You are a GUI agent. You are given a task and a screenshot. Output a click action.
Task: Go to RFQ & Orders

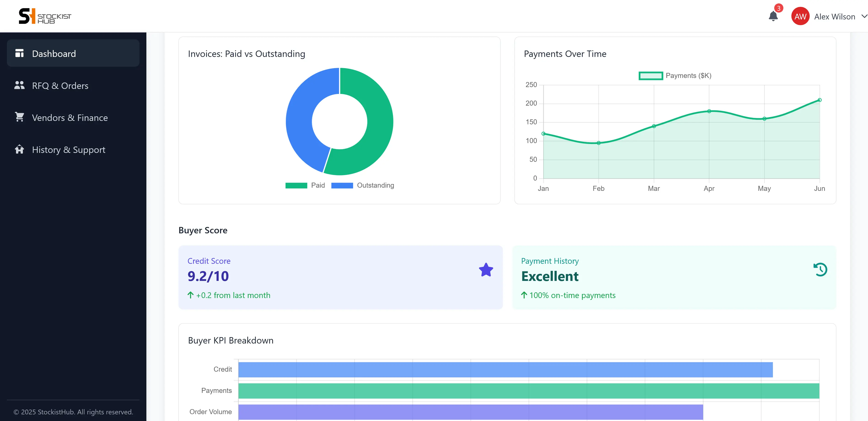tap(73, 85)
